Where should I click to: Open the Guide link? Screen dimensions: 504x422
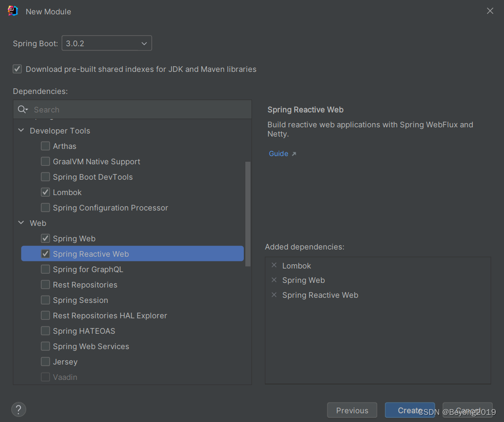(278, 154)
